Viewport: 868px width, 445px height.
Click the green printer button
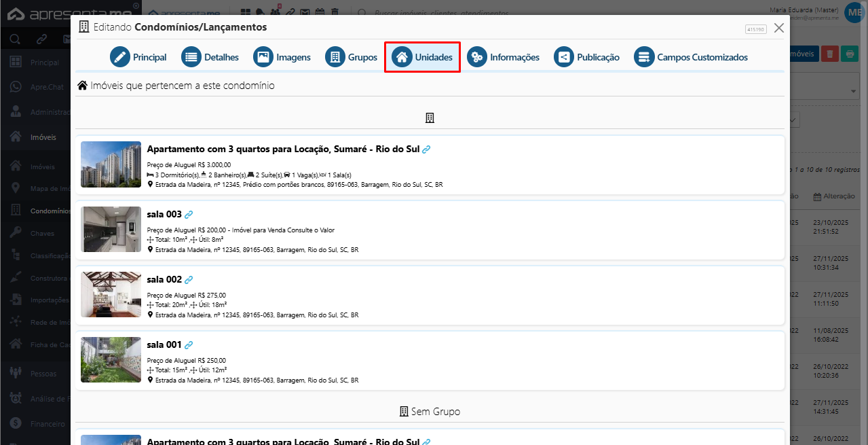(849, 54)
